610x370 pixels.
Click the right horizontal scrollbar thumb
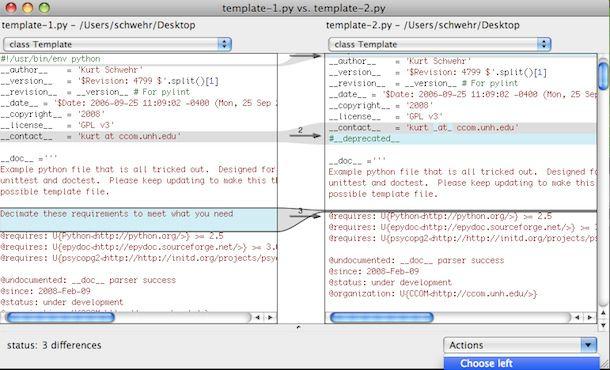click(x=382, y=317)
